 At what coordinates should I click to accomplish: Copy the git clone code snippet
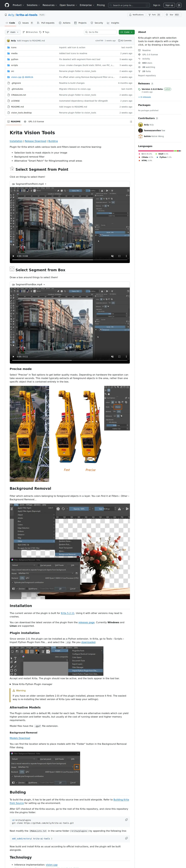click(127, 820)
